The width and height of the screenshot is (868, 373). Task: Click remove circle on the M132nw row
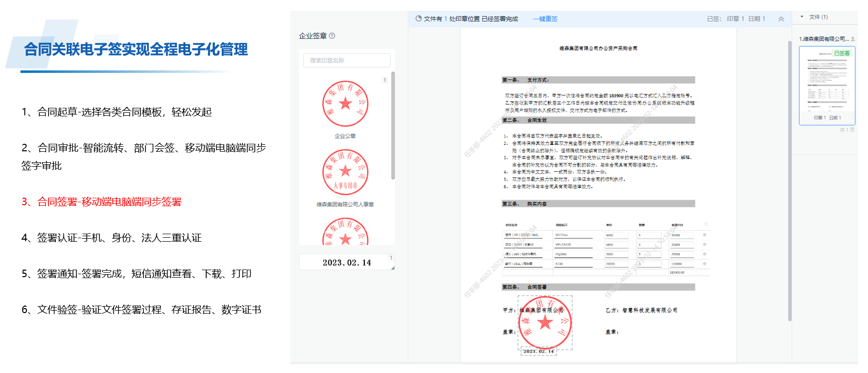705,235
